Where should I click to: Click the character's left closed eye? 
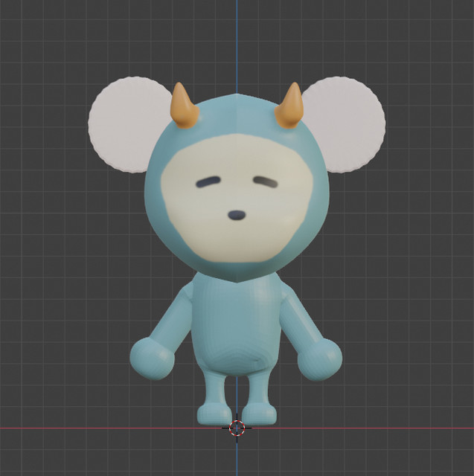tap(209, 183)
